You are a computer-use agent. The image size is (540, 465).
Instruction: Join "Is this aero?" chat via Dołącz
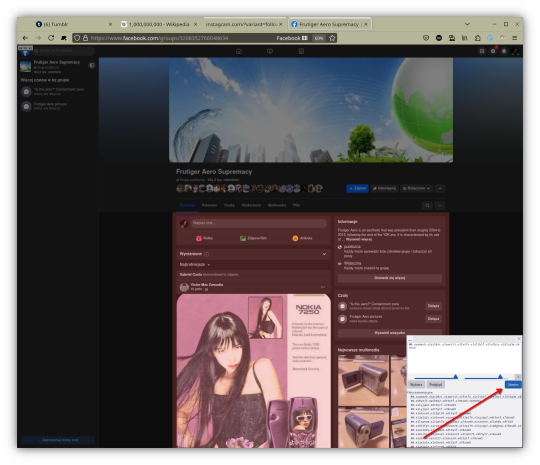click(433, 306)
